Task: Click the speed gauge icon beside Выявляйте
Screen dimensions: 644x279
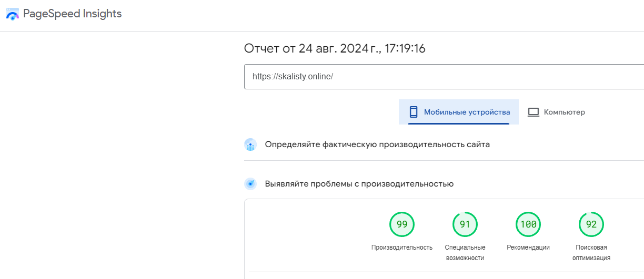Action: point(250,184)
